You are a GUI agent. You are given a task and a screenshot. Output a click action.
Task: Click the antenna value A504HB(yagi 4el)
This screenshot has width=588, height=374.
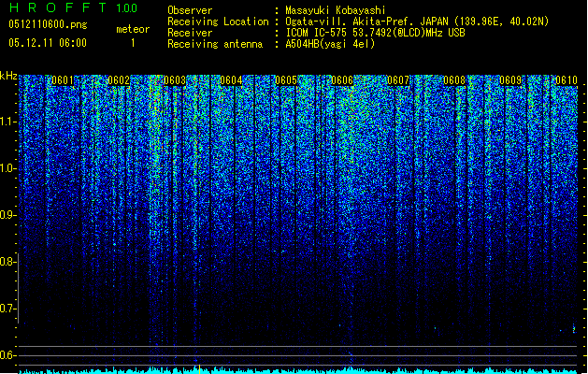click(330, 44)
